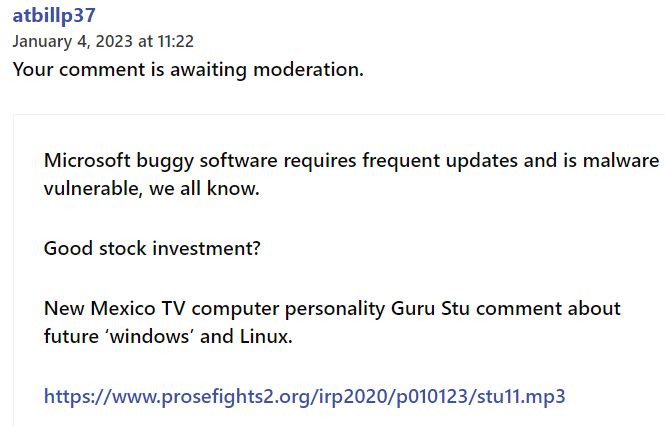
Task: Click the word 'software' in first paragraph
Action: (x=238, y=161)
